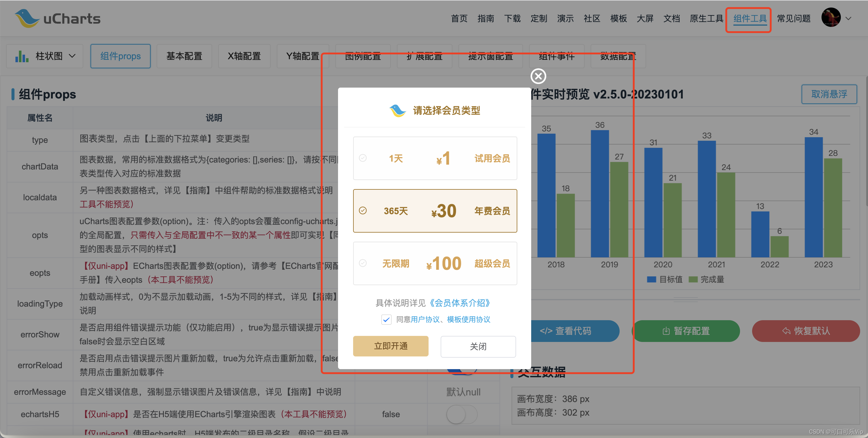This screenshot has width=868, height=438.
Task: Click the errorMessage property name cell
Action: (x=40, y=392)
